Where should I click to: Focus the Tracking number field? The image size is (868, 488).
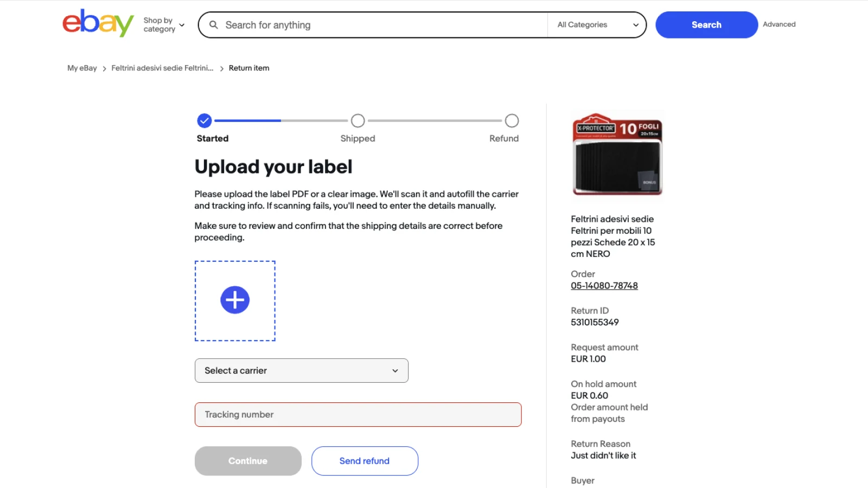click(x=358, y=415)
